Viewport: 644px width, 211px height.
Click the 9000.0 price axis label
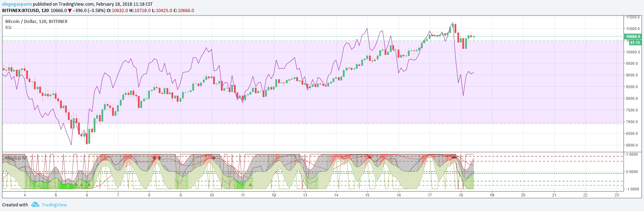pyautogui.click(x=632, y=75)
